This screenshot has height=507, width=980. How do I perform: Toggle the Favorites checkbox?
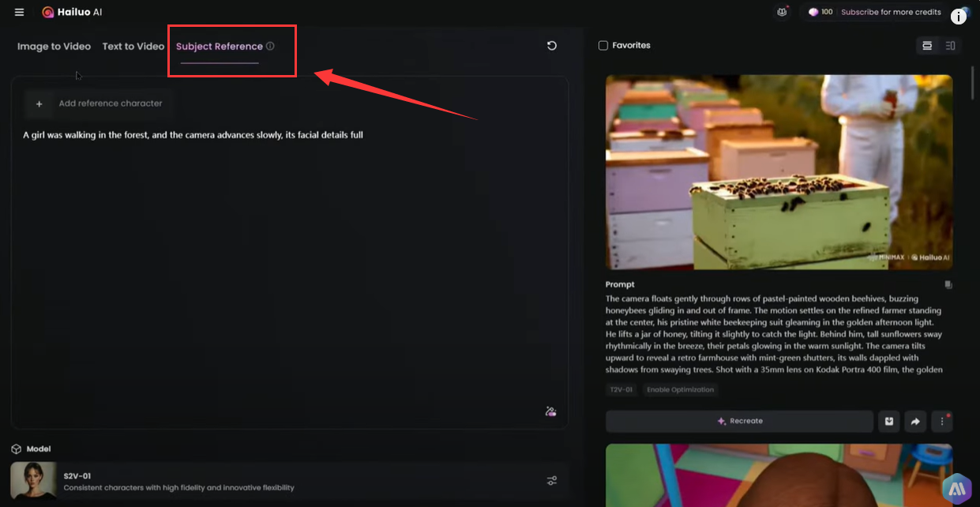[x=603, y=46]
